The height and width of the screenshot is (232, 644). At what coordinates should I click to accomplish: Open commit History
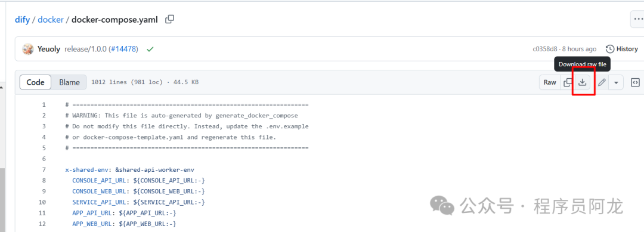pos(622,49)
